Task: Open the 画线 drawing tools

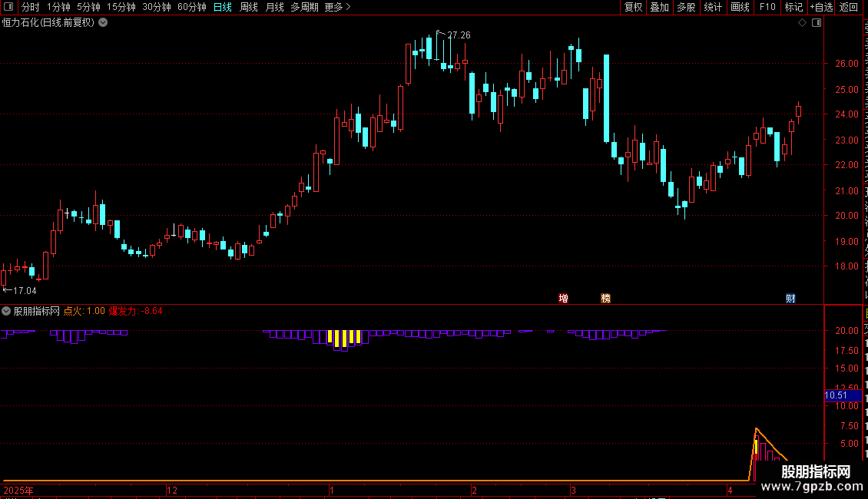Action: (x=740, y=7)
